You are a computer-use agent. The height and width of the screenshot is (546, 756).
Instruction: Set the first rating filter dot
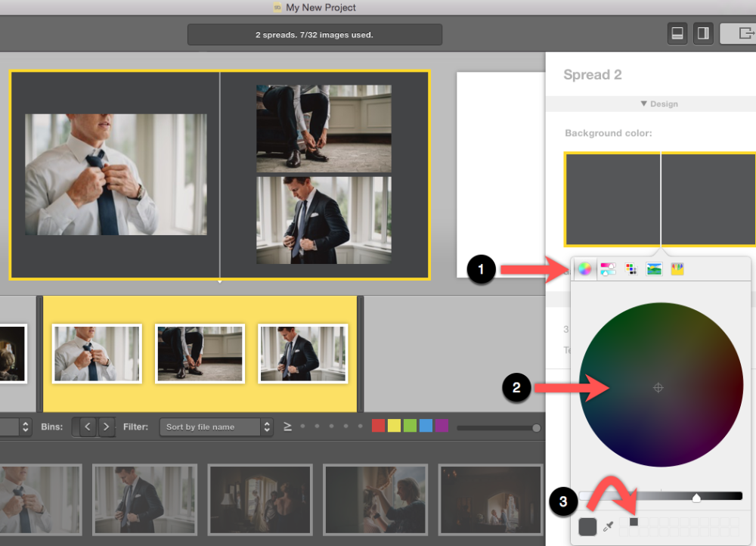[303, 426]
